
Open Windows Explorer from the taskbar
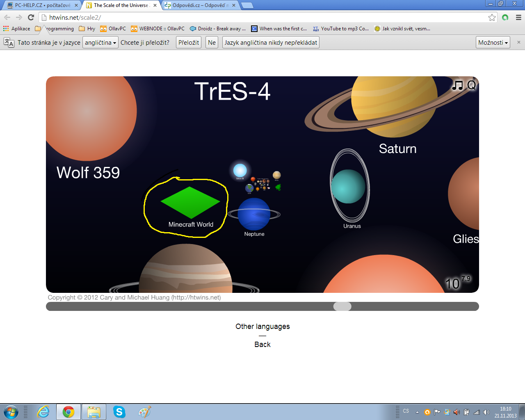(94, 412)
